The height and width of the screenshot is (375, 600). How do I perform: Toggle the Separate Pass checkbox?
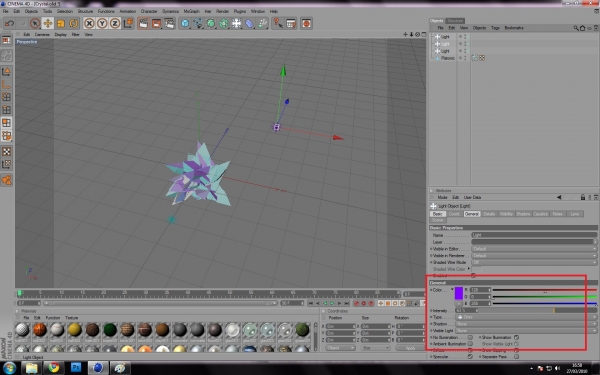(516, 357)
